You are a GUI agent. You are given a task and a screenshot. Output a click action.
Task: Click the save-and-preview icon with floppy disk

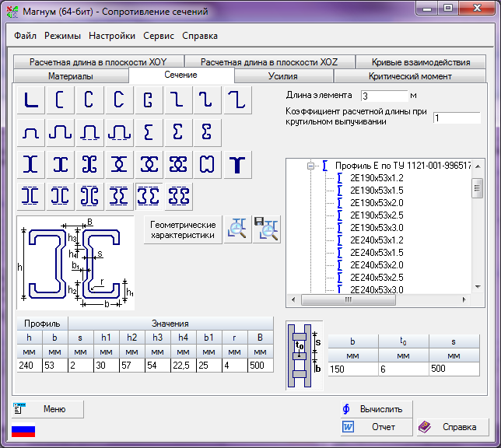coord(267,229)
